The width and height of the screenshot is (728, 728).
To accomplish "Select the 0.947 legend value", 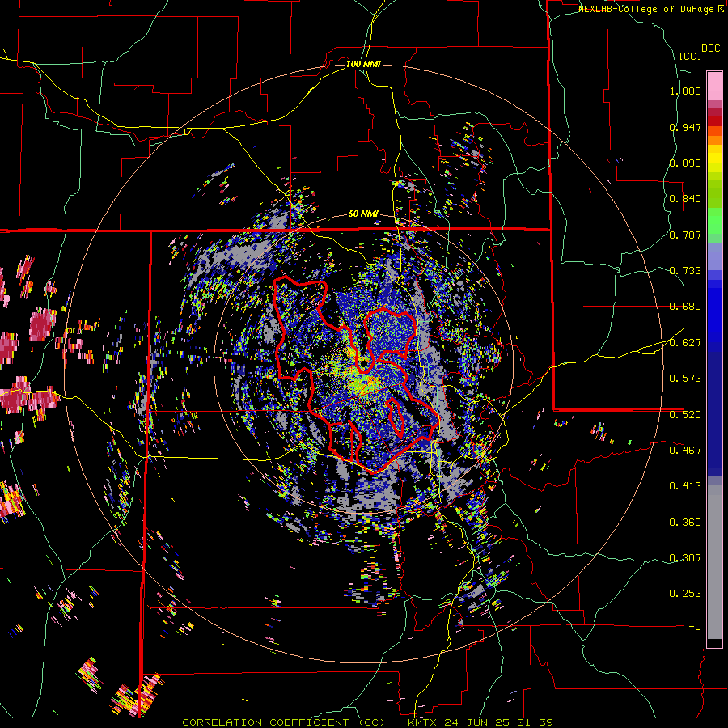I will (x=685, y=127).
